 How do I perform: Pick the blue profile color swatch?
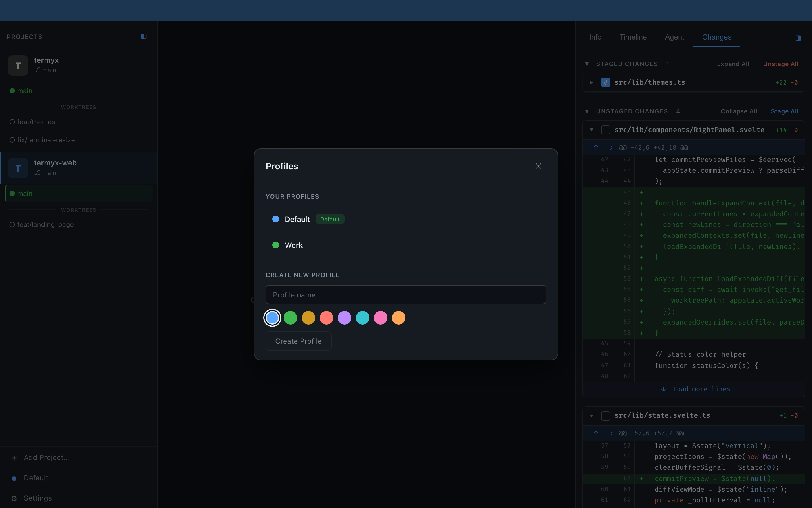(x=272, y=318)
